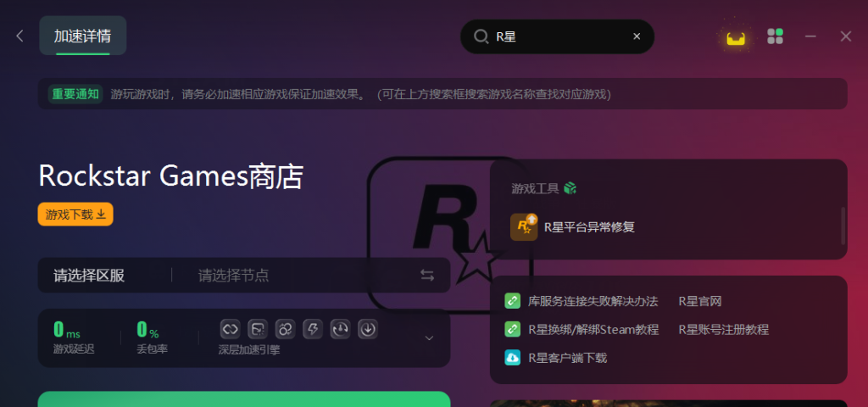Screen dimensions: 868x407
Task: Open the yellow glowing treasure box icon
Action: click(x=736, y=38)
